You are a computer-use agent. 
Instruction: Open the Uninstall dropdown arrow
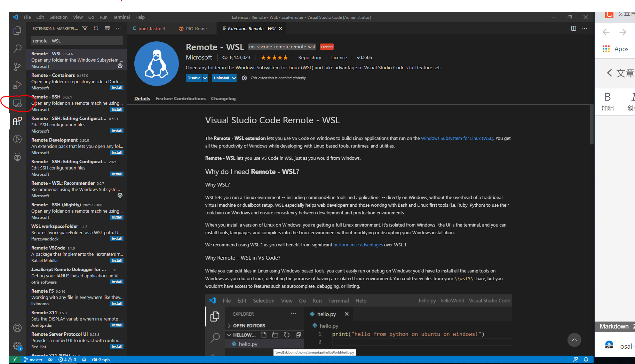pos(234,78)
